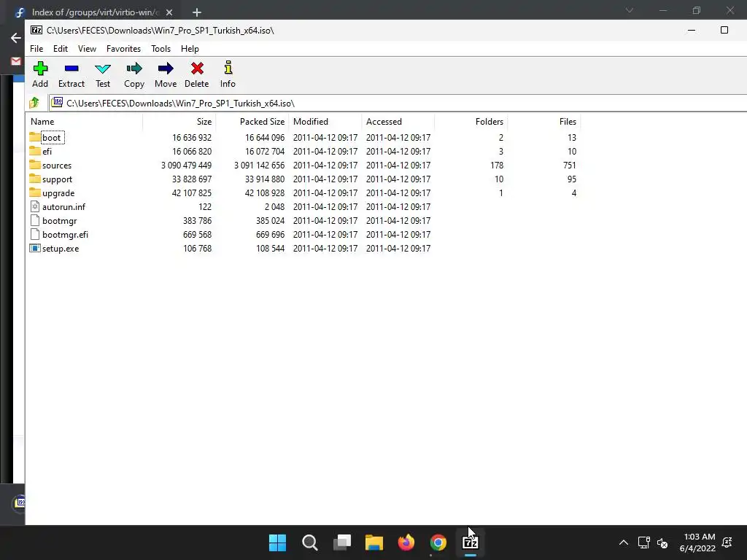
Task: Open the Edit menu
Action: point(61,49)
